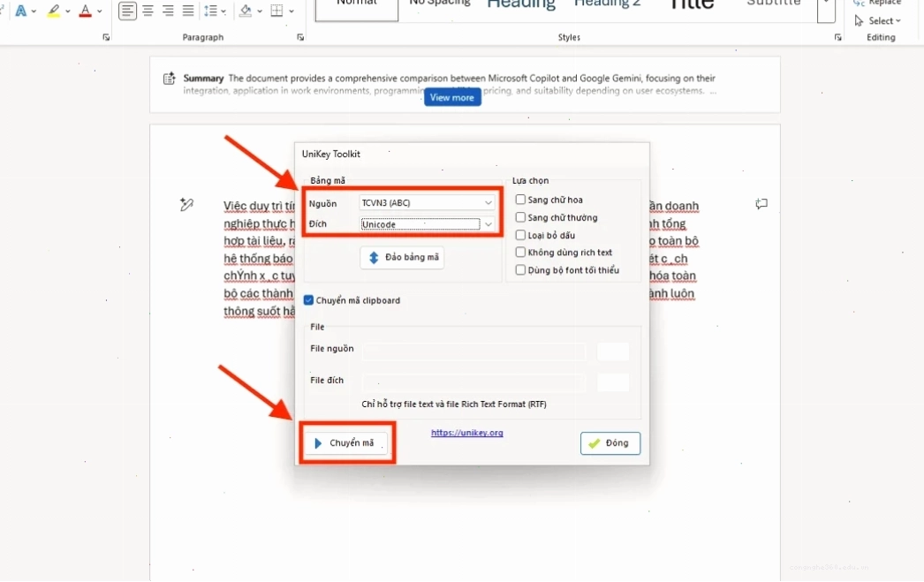Click Replace in the Editing group

(878, 3)
